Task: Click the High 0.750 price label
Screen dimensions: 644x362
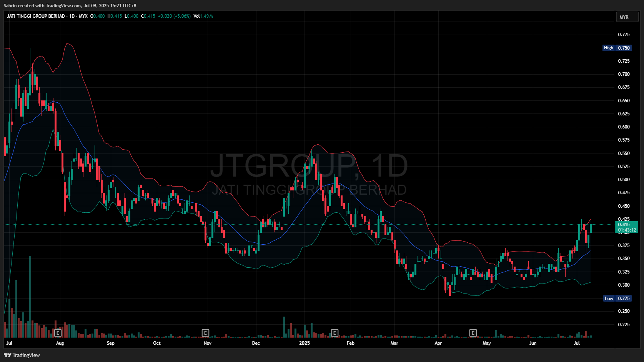Action: coord(617,48)
